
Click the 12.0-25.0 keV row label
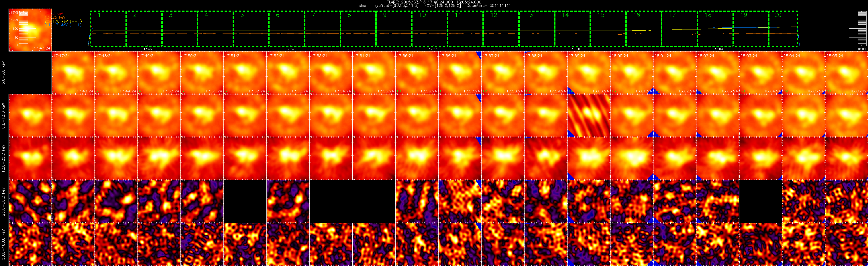pos(3,158)
